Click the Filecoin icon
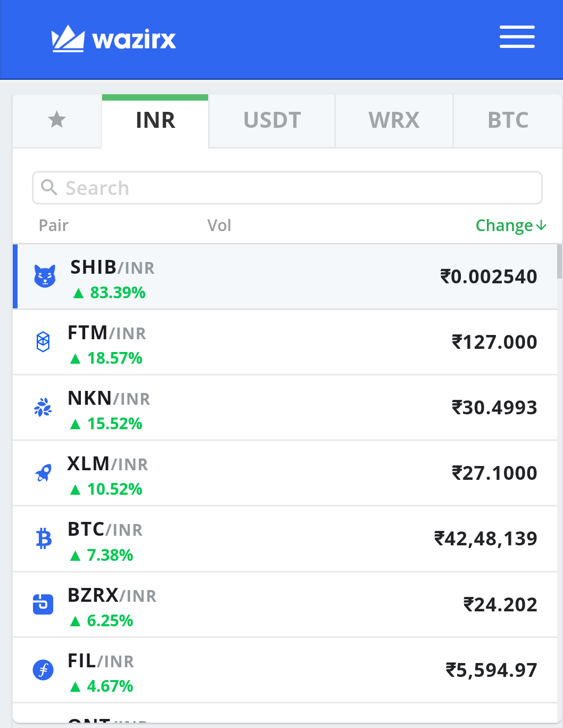Viewport: 563px width, 728px height. [x=43, y=669]
